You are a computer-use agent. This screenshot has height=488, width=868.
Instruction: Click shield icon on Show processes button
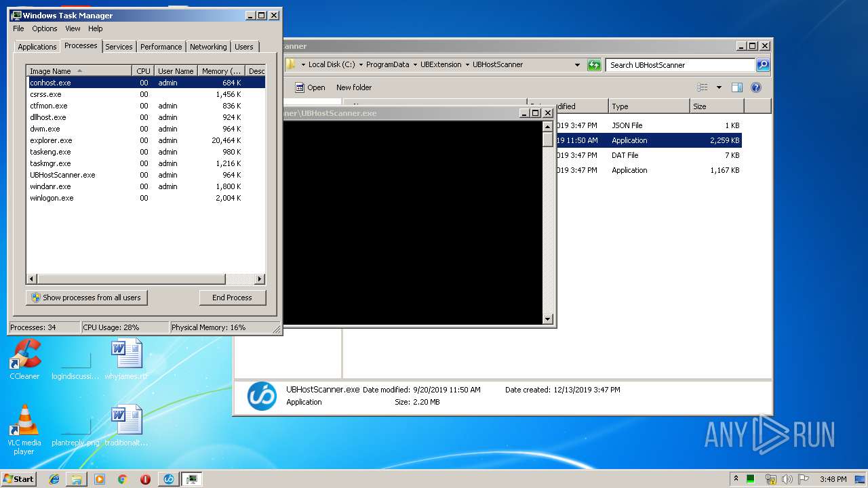pyautogui.click(x=36, y=298)
